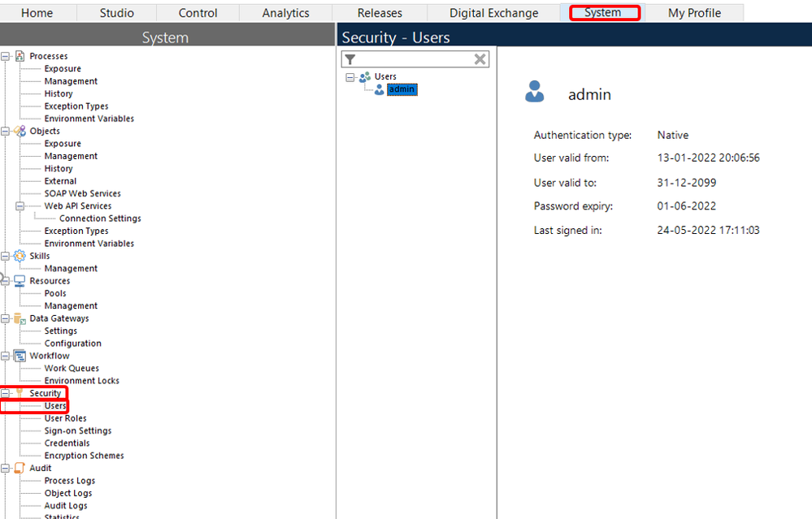Select the System tab
The height and width of the screenshot is (519, 812).
[x=603, y=12]
